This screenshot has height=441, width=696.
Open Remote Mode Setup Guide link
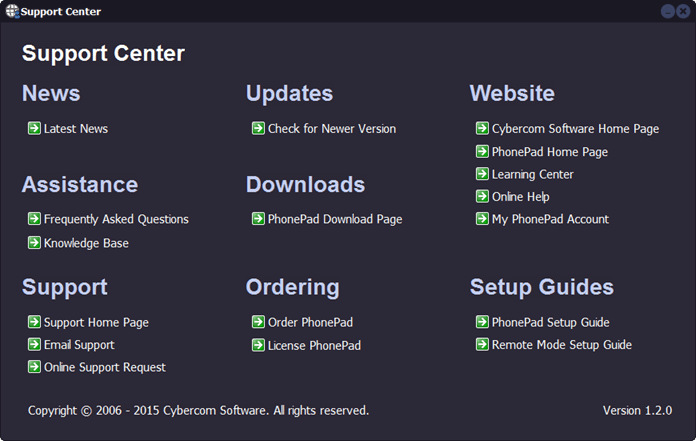(562, 345)
